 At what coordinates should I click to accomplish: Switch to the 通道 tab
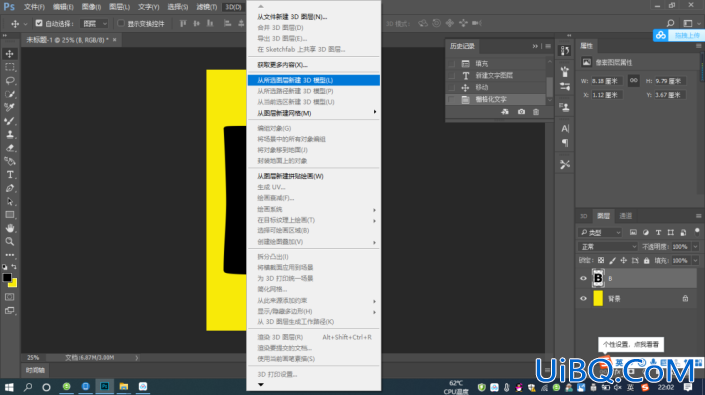click(x=625, y=216)
